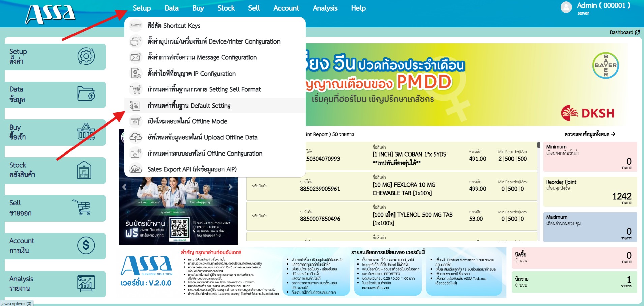The height and width of the screenshot is (306, 644).
Task: Open the Sell menu in the top bar
Action: click(x=254, y=8)
